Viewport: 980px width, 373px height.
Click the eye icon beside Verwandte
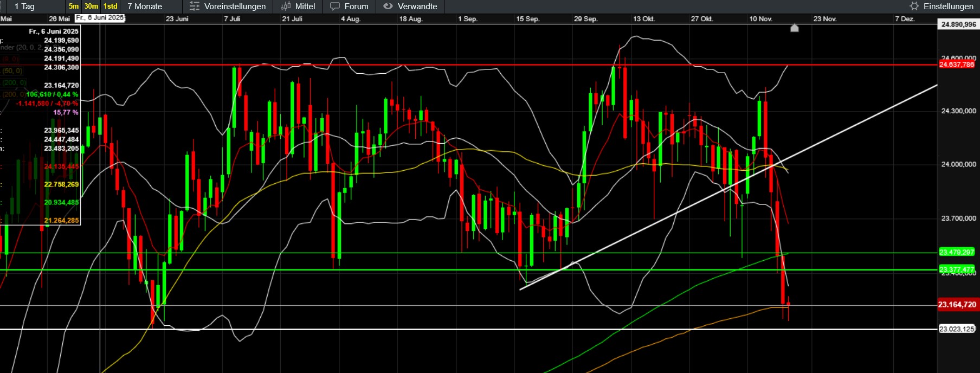click(388, 7)
